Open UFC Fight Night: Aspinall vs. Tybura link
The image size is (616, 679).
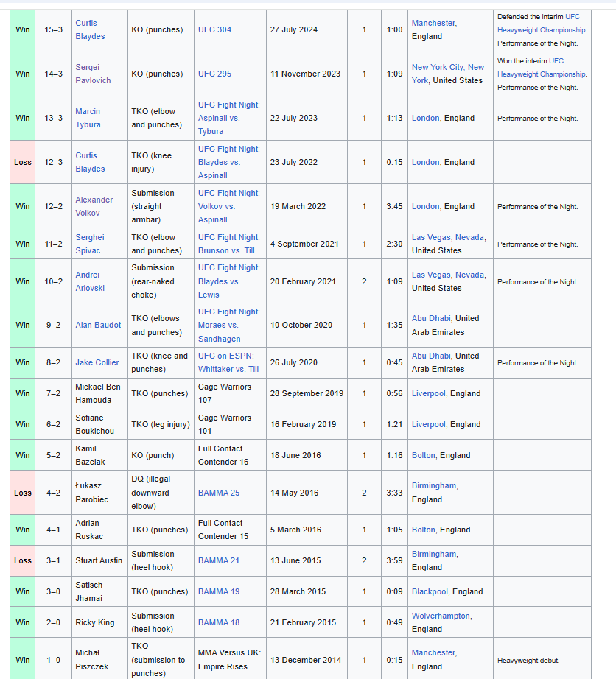click(228, 118)
